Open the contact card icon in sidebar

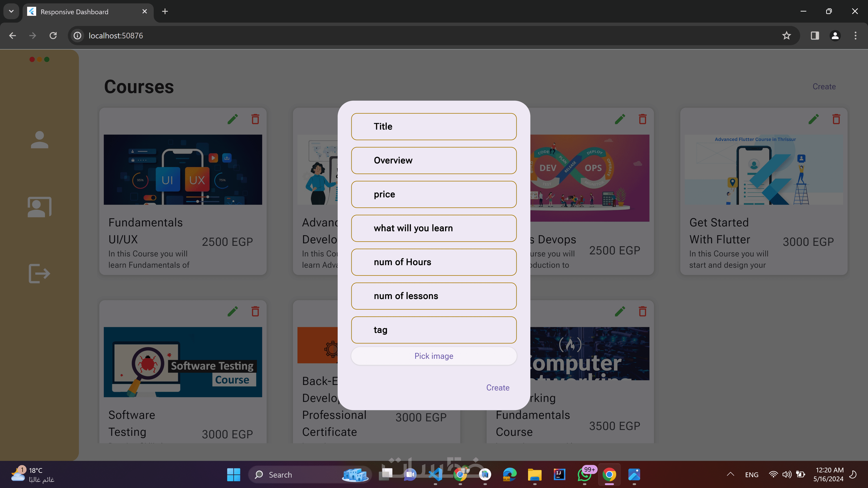39,207
